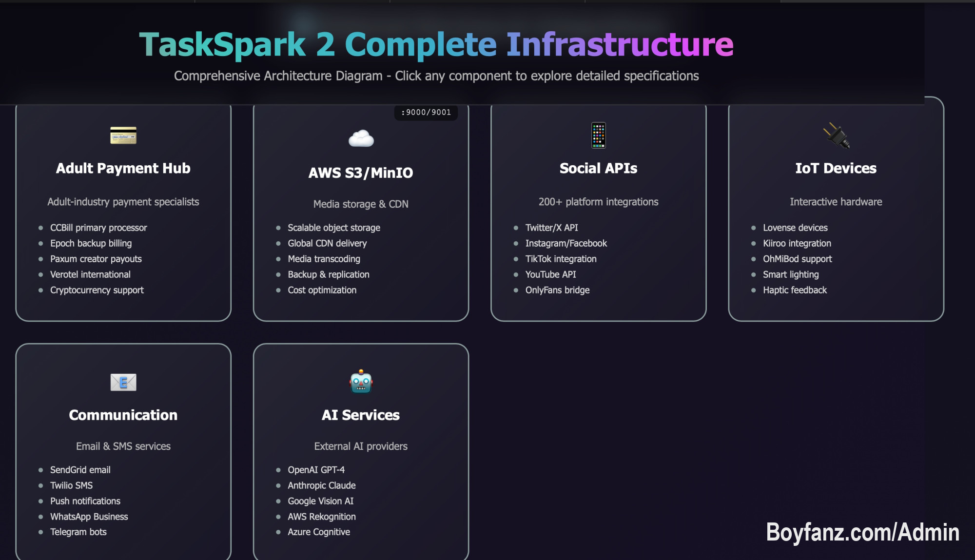The image size is (975, 560).
Task: Open the Communication card heading
Action: tap(123, 415)
